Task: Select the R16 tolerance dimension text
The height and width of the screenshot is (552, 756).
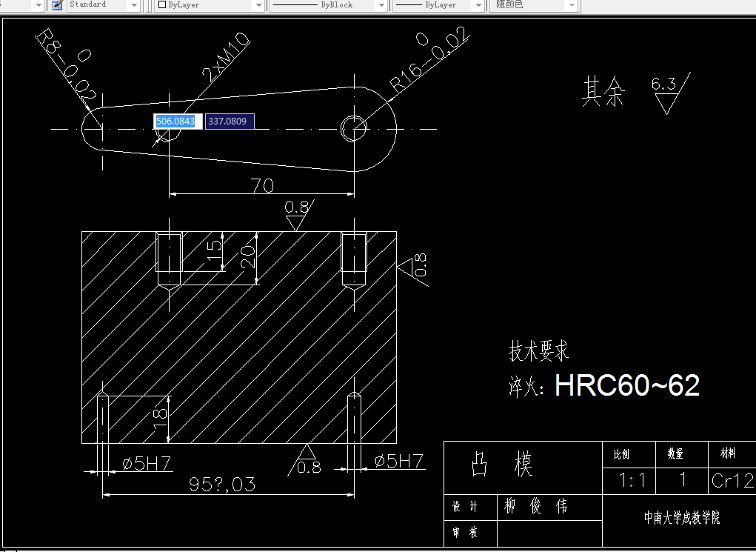Action: (x=429, y=60)
